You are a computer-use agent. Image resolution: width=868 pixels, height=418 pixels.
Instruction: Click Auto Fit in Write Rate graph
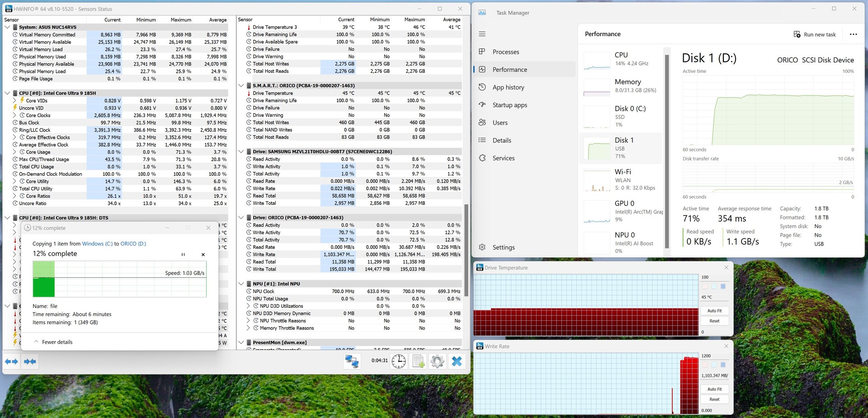coord(714,389)
